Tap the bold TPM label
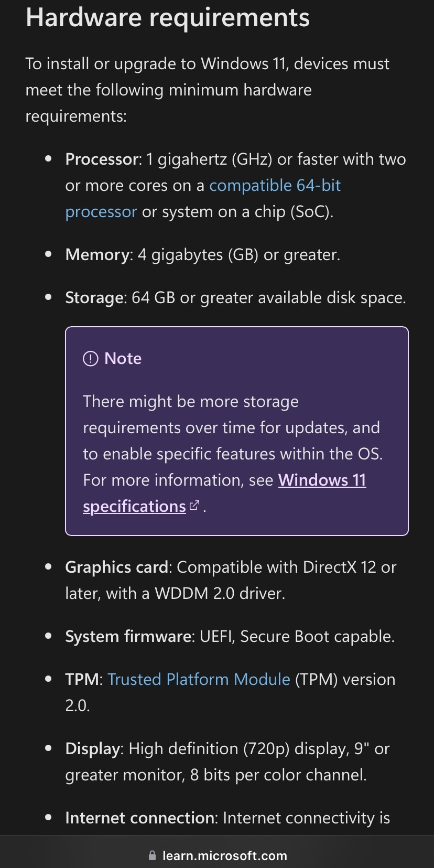 (x=82, y=680)
